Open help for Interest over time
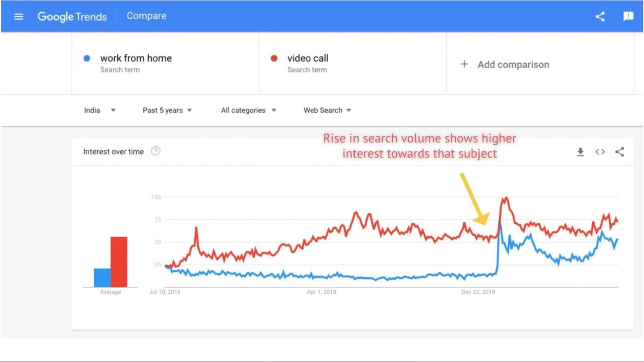Image resolution: width=644 pixels, height=362 pixels. pyautogui.click(x=156, y=151)
